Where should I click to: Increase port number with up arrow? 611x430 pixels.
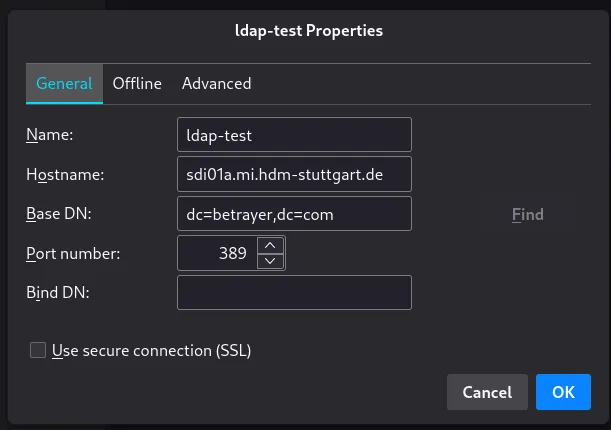[x=271, y=245]
